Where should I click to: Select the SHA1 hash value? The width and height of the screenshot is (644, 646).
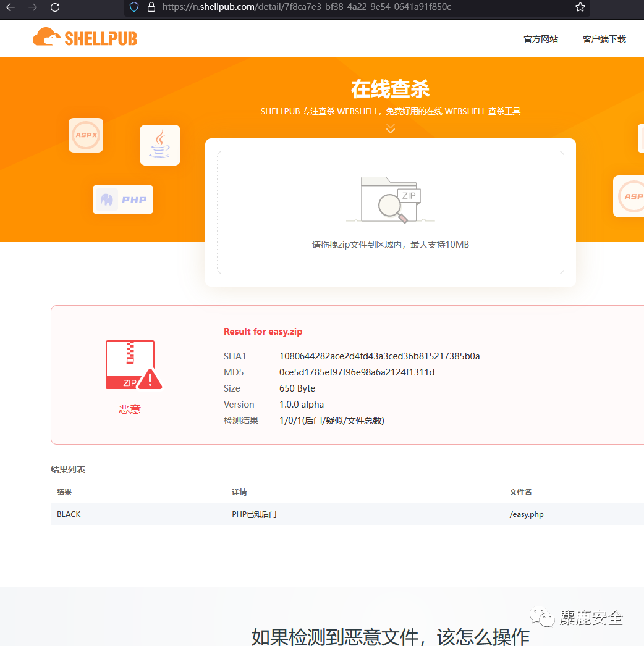(x=379, y=356)
